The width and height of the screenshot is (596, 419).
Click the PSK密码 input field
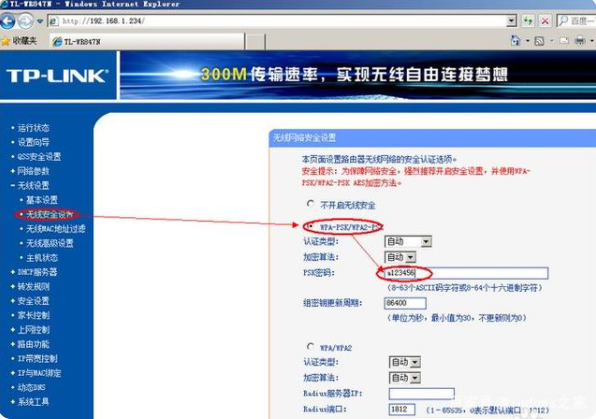pyautogui.click(x=466, y=273)
